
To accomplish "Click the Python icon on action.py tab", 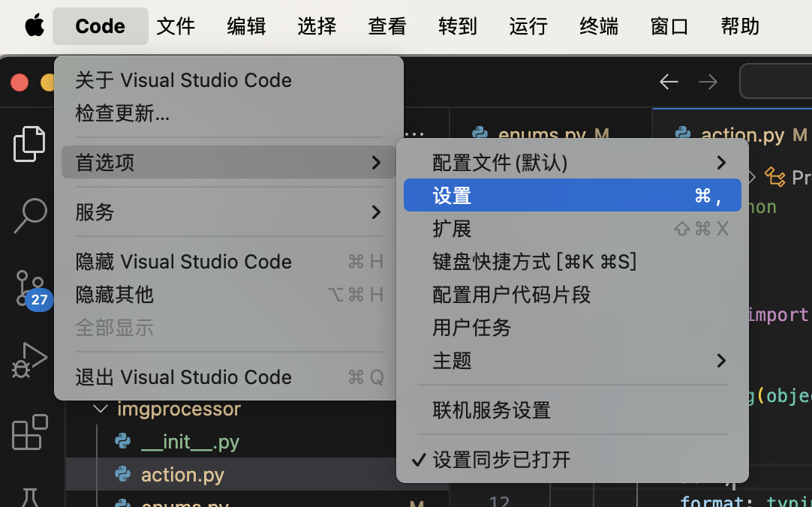I will click(x=683, y=133).
